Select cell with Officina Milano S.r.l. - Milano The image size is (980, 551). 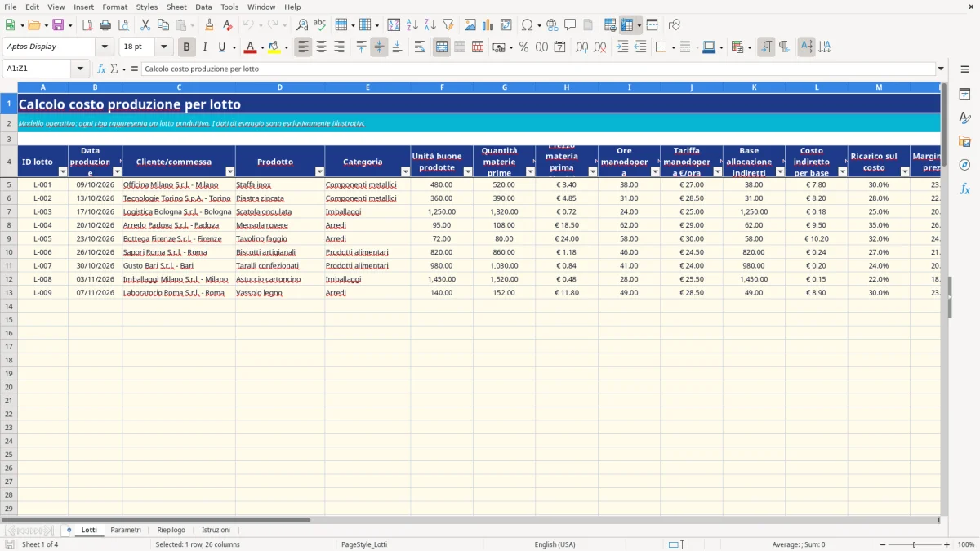[179, 184]
